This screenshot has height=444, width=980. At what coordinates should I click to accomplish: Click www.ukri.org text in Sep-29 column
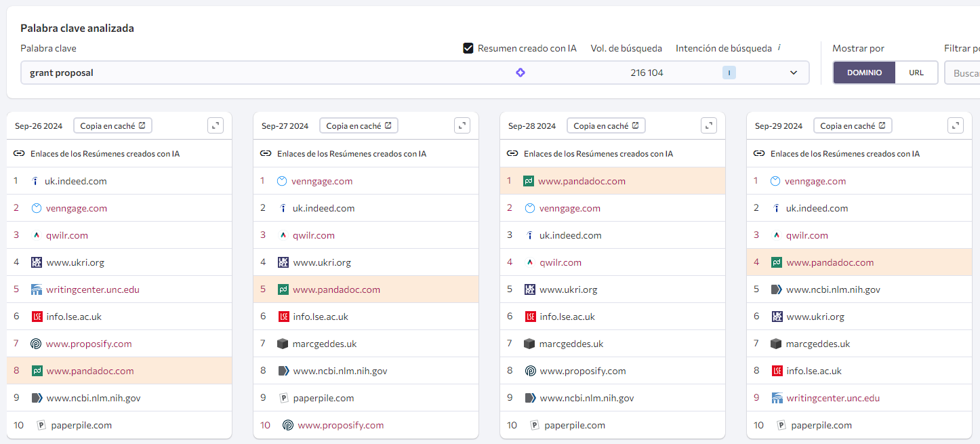(x=815, y=317)
